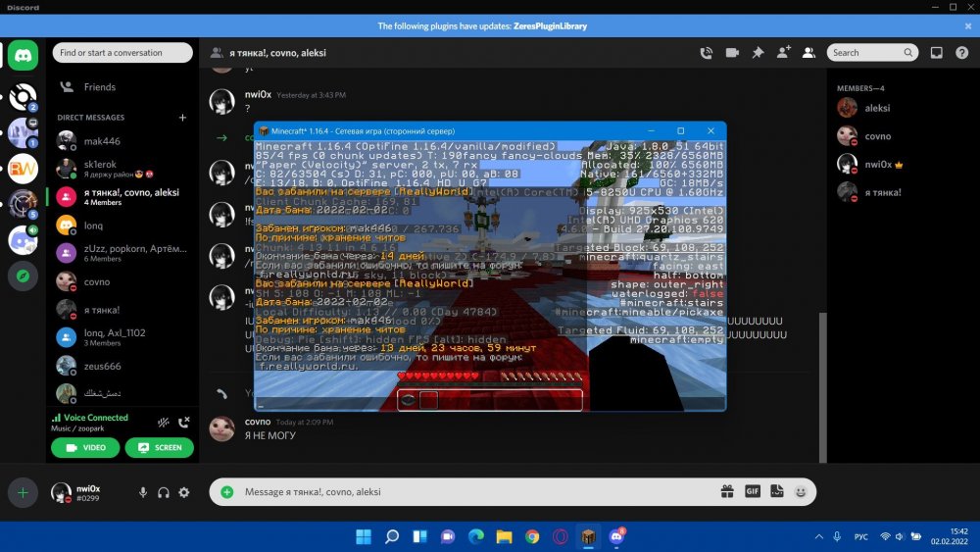Open the GIF picker
Image resolution: width=980 pixels, height=552 pixels.
753,492
